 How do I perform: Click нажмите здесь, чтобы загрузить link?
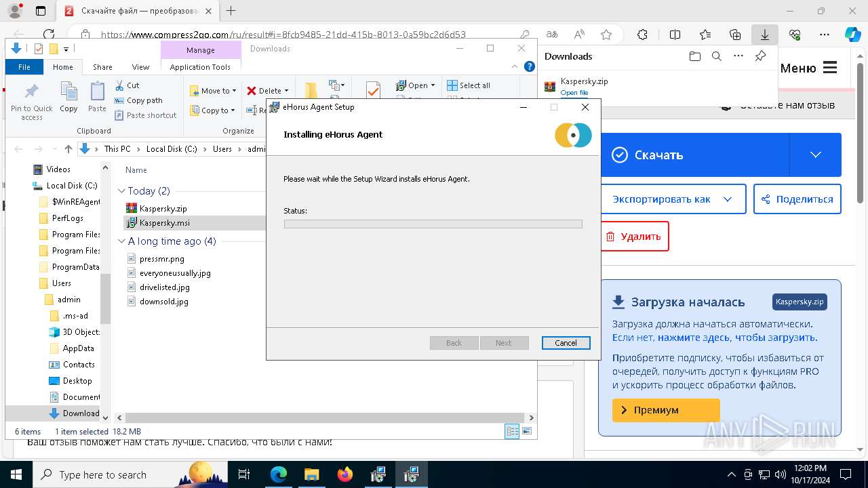coord(737,338)
